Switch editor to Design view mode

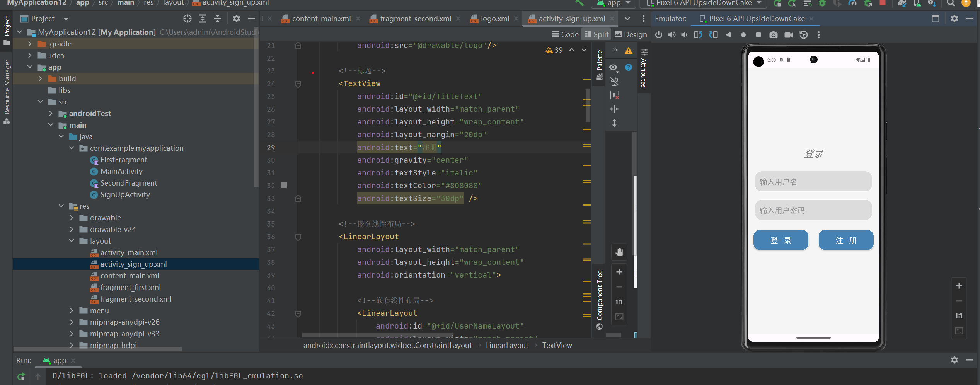coord(631,34)
